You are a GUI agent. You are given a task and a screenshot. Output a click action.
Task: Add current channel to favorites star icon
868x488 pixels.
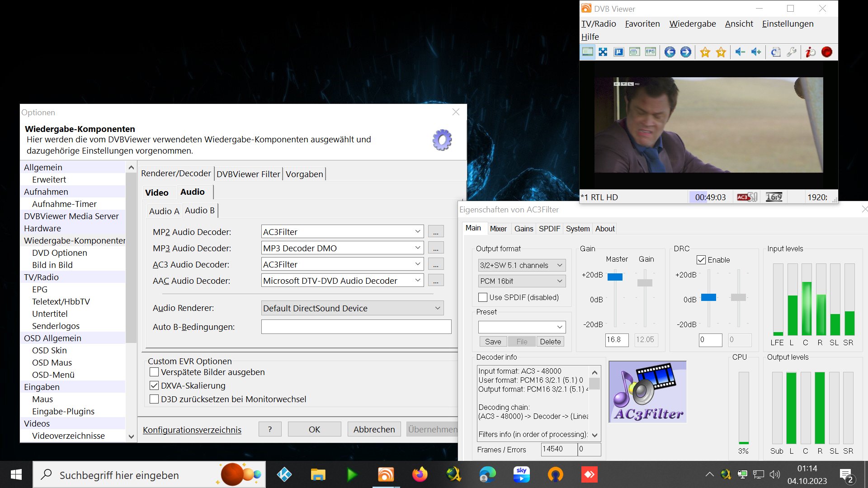point(705,52)
